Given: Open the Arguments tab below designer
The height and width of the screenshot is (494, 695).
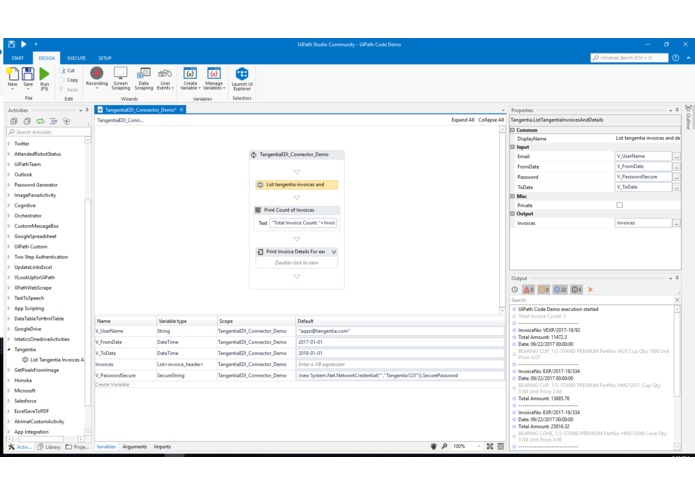Looking at the screenshot, I should (135, 447).
